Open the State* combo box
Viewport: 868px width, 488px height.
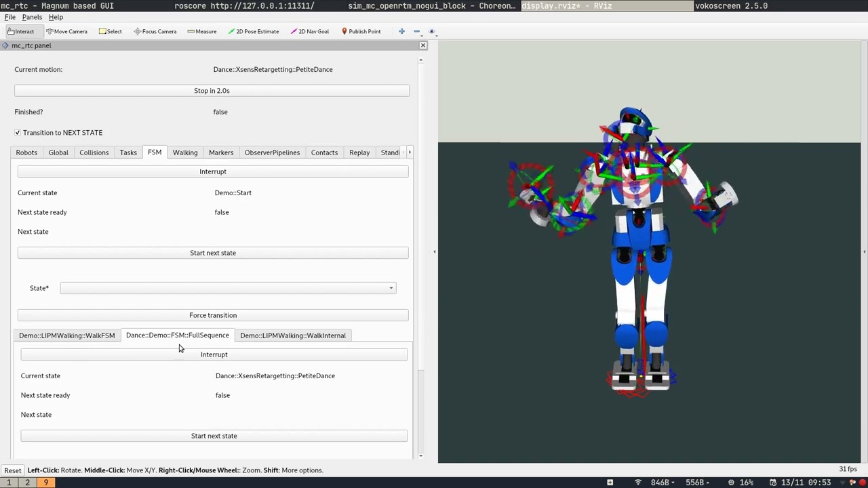pos(228,288)
